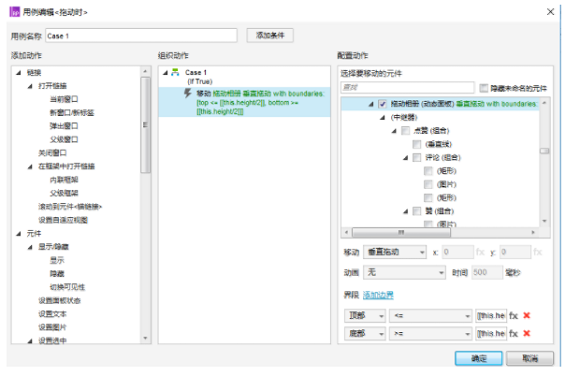Collapse the 在框架中打开链接 node
Image resolution: width=565 pixels, height=376 pixels.
(x=30, y=167)
